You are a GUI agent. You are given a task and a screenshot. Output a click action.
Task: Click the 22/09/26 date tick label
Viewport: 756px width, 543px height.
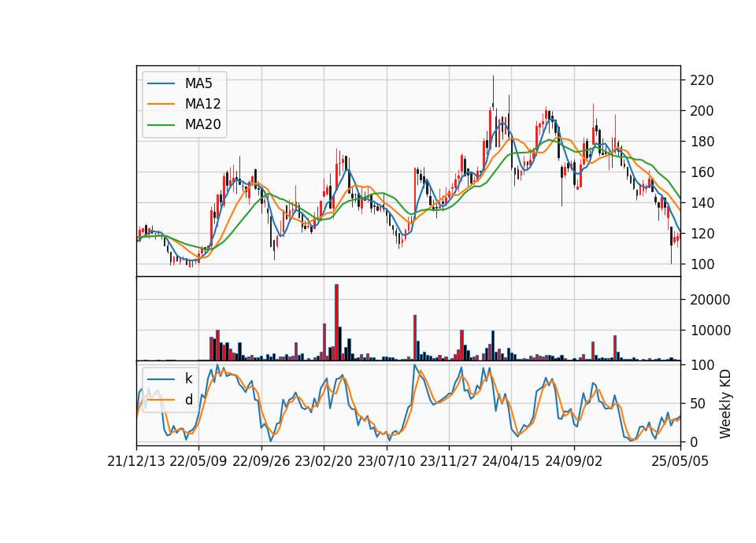coord(261,461)
